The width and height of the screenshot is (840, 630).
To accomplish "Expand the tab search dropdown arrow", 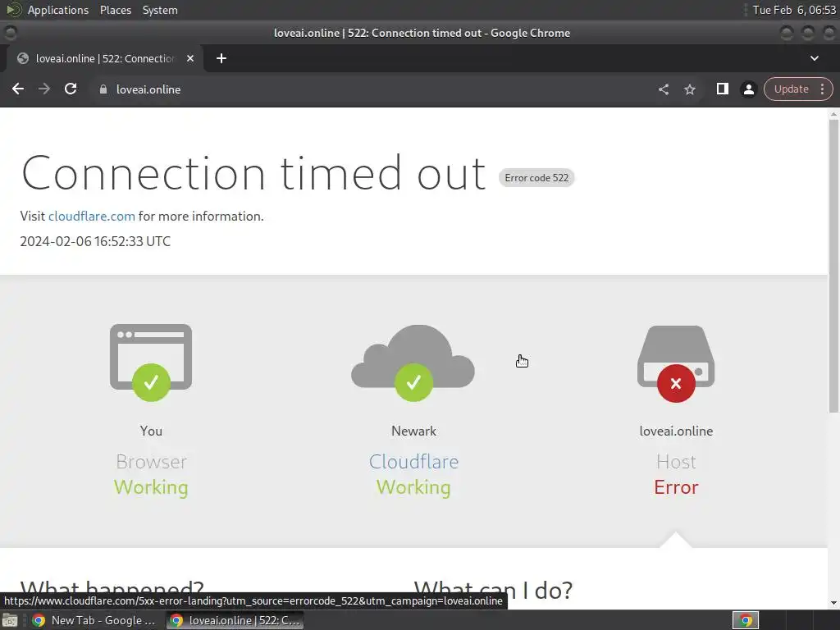I will (x=815, y=58).
